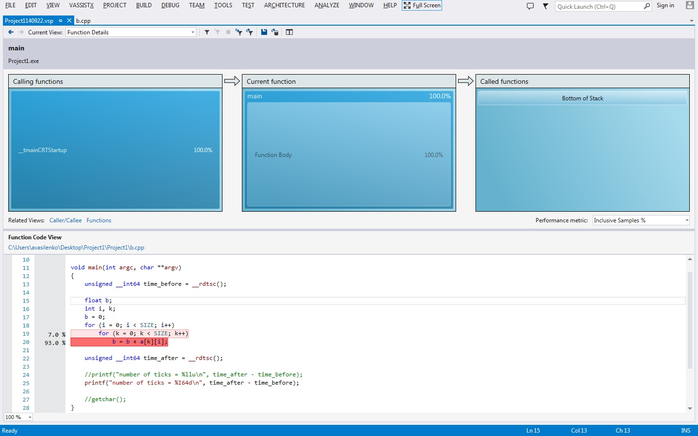698x436 pixels.
Task: Pin the Project1140922.vsp tab
Action: click(59, 20)
